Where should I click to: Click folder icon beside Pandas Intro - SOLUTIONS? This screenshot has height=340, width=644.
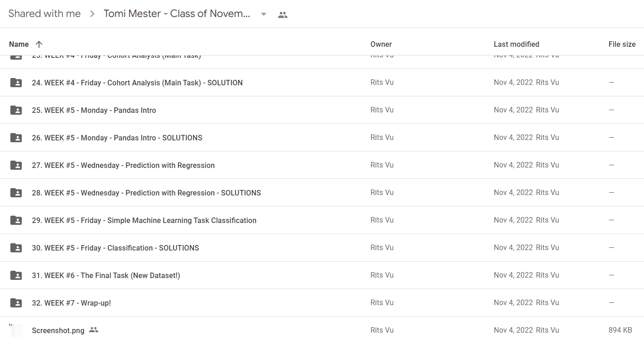click(x=16, y=138)
